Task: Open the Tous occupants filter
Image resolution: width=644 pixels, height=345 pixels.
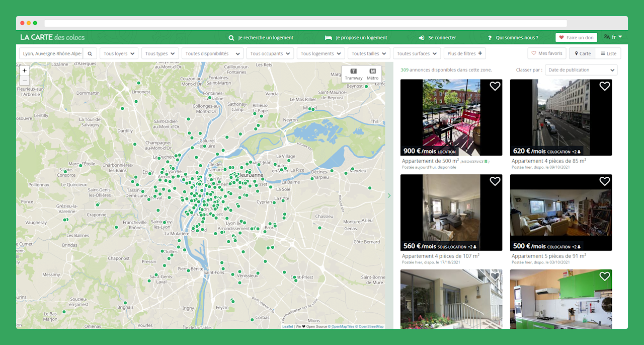Action: coord(270,53)
